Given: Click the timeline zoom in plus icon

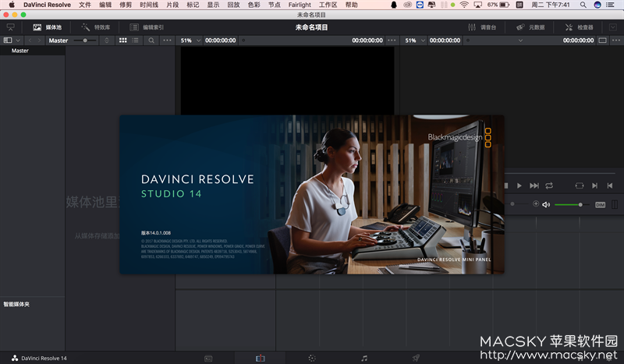Looking at the screenshot, I should (536, 203).
